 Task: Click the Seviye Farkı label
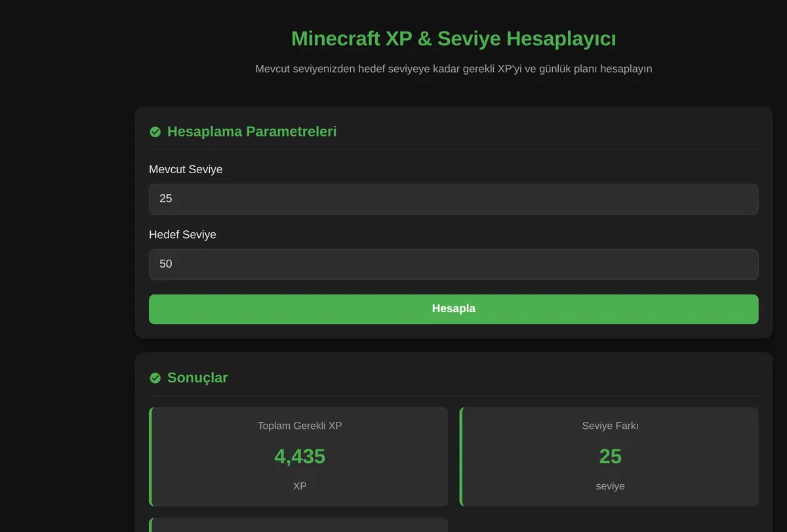point(610,426)
